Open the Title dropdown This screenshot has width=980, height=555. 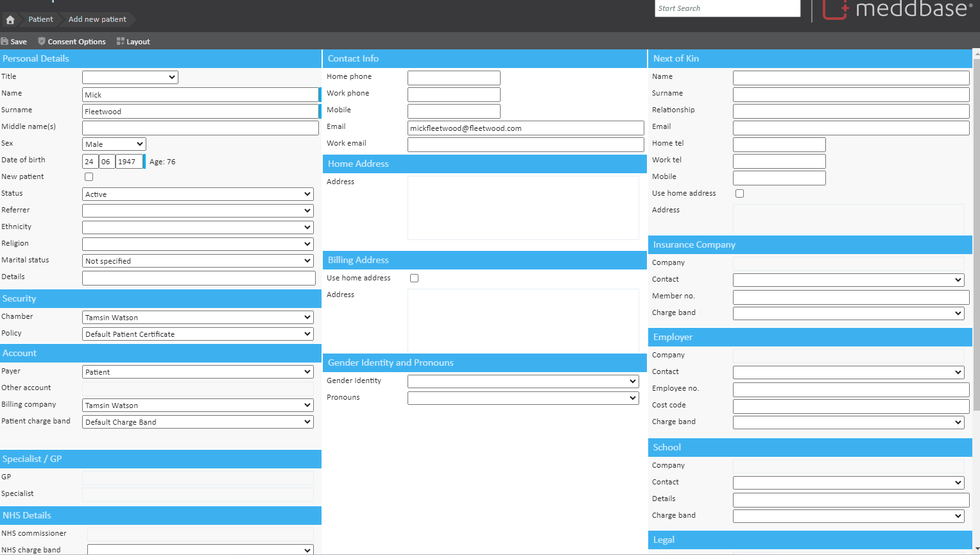(130, 78)
